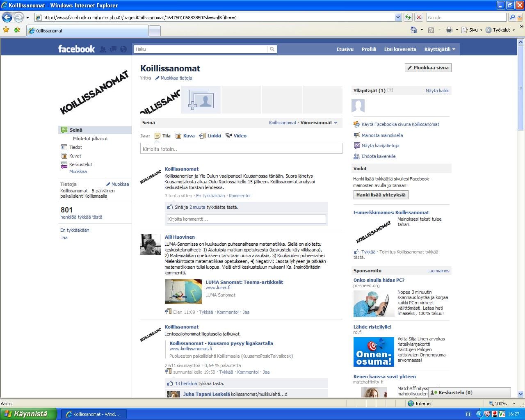Print the page with the printer icon
This screenshot has width=525, height=420.
click(x=449, y=30)
